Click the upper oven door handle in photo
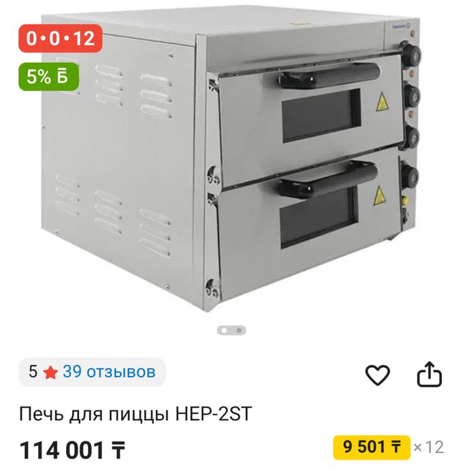The height and width of the screenshot is (476, 463). point(330,76)
